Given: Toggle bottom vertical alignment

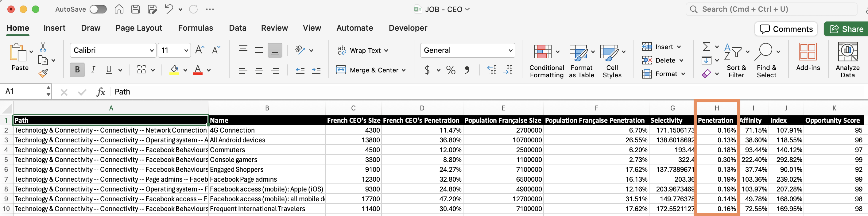Looking at the screenshot, I should tap(275, 50).
